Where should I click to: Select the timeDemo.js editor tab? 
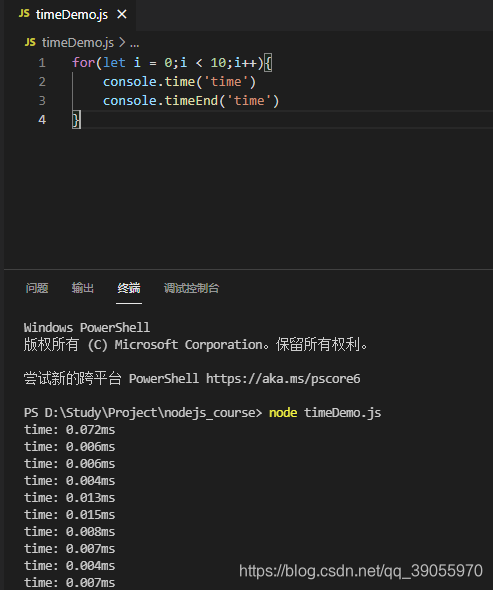[70, 15]
